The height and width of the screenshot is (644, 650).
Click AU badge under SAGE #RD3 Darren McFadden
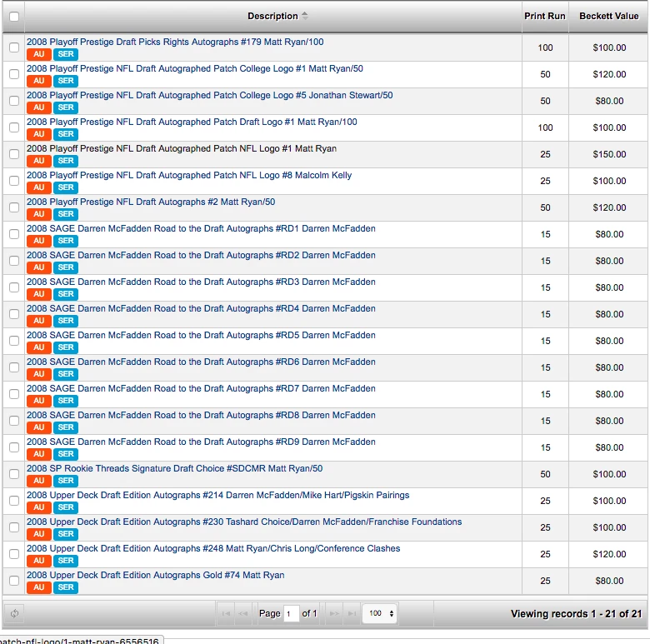pos(39,294)
